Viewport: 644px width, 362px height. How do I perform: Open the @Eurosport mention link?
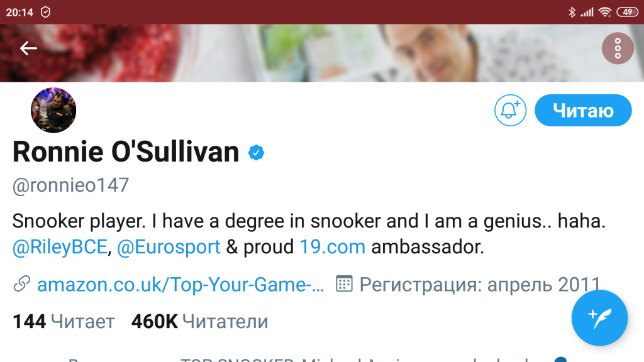point(169,247)
